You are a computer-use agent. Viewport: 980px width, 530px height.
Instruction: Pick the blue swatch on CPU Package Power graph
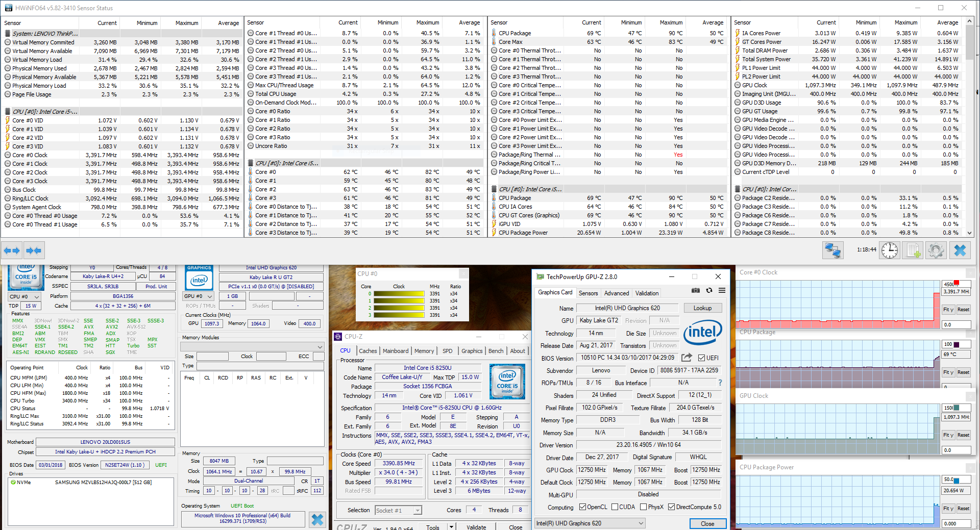tap(956, 481)
